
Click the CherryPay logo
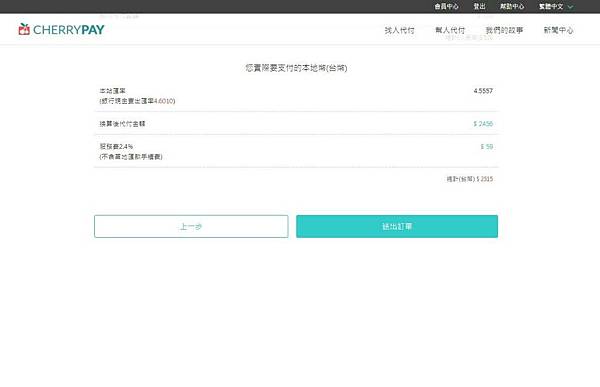tap(61, 29)
